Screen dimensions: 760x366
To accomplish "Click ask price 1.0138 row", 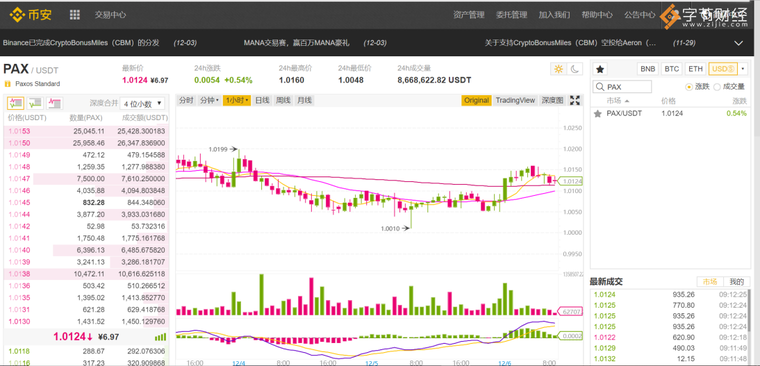I will click(x=86, y=274).
